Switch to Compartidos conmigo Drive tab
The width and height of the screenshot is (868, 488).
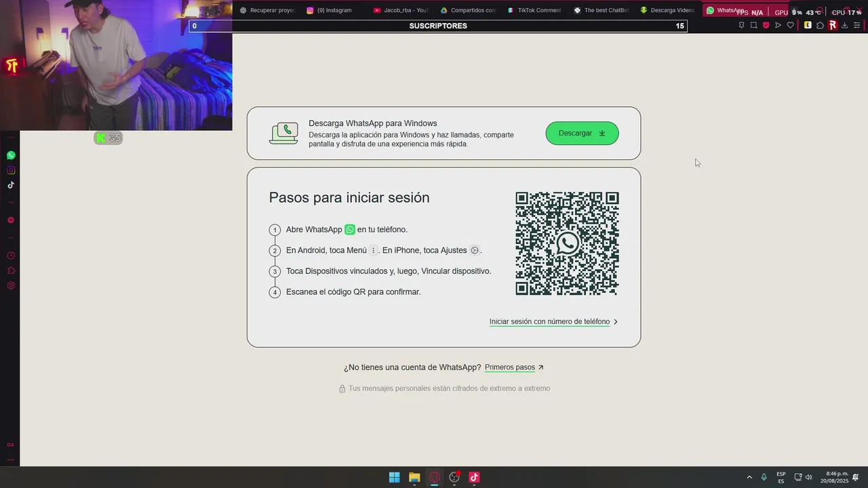point(468,10)
